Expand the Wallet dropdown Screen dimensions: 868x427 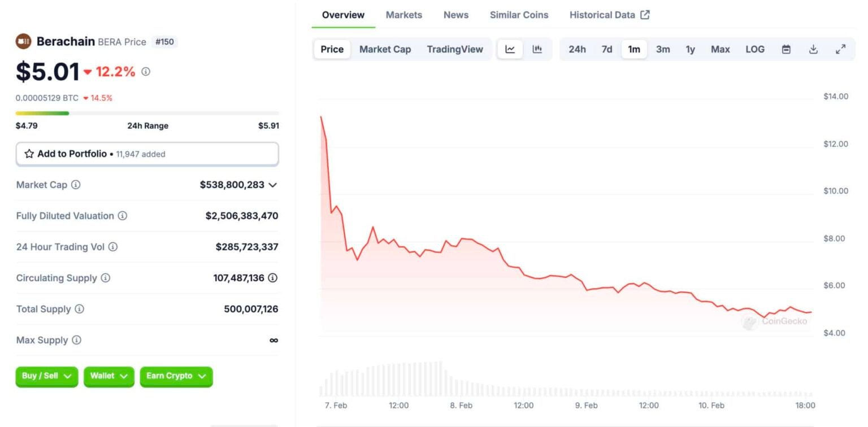(108, 376)
